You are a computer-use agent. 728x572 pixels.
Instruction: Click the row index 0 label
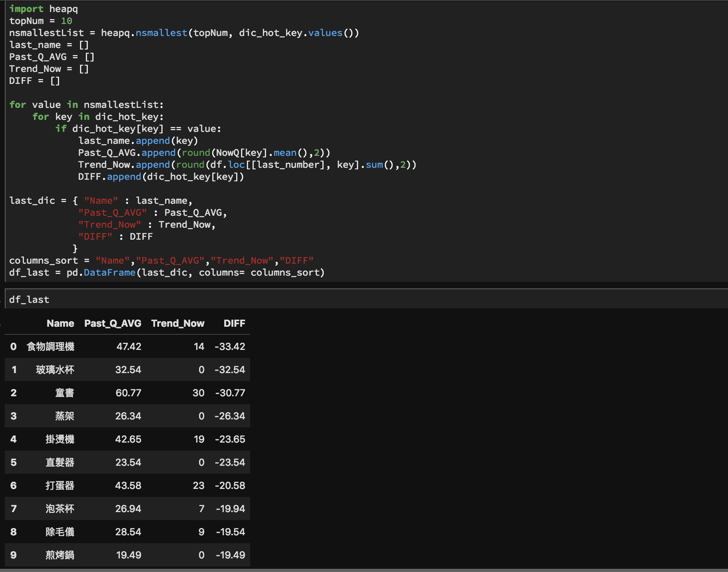coord(14,346)
